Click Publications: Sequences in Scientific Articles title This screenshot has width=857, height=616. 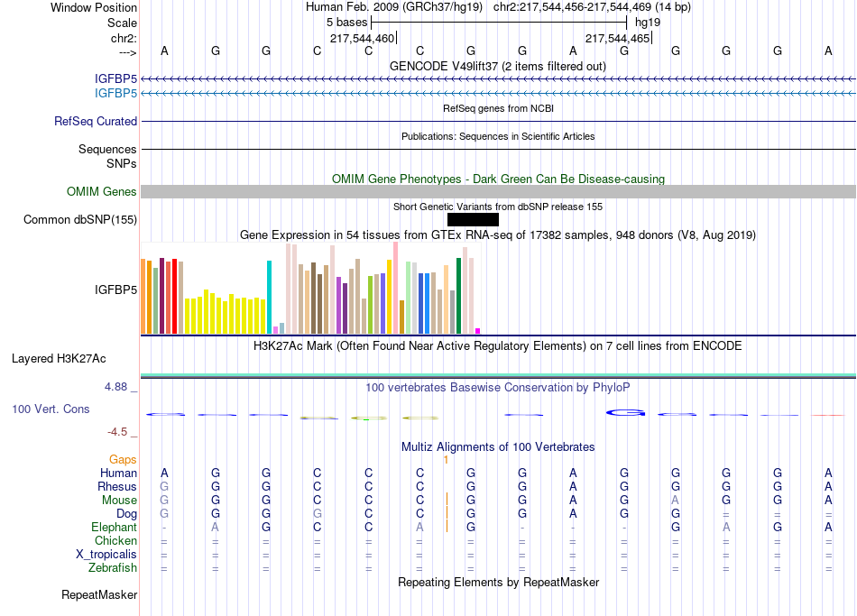[498, 136]
